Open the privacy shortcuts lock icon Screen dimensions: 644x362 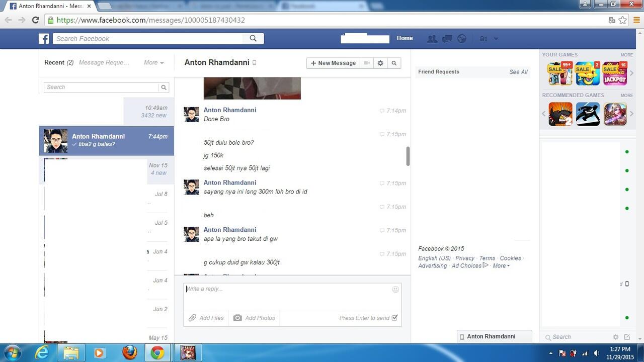point(483,39)
